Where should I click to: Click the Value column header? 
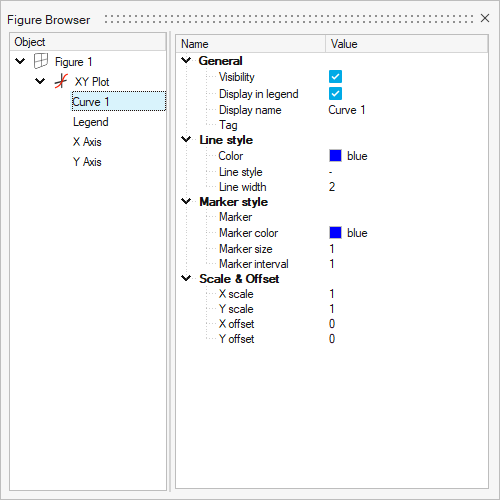pos(407,44)
